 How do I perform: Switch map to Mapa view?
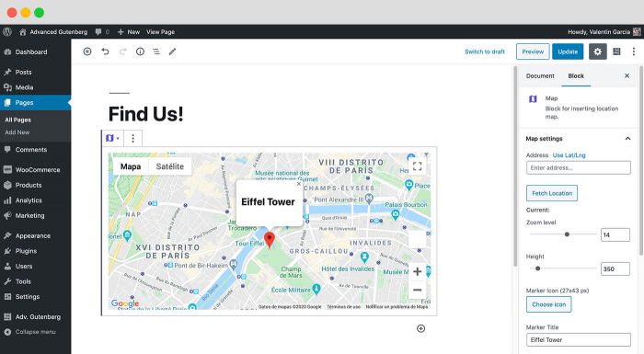coord(131,166)
